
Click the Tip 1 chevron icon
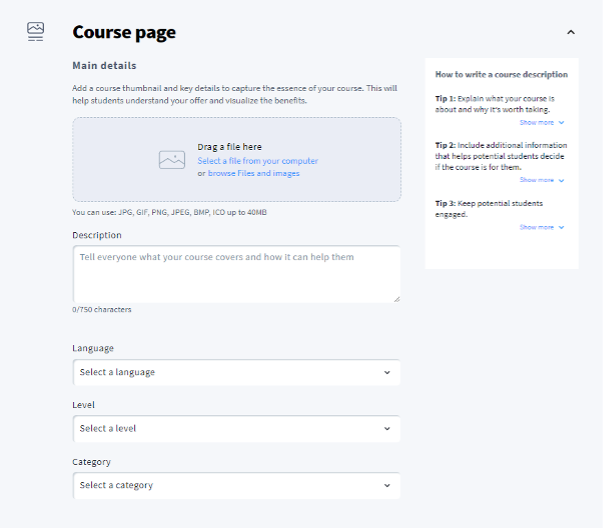click(x=562, y=123)
